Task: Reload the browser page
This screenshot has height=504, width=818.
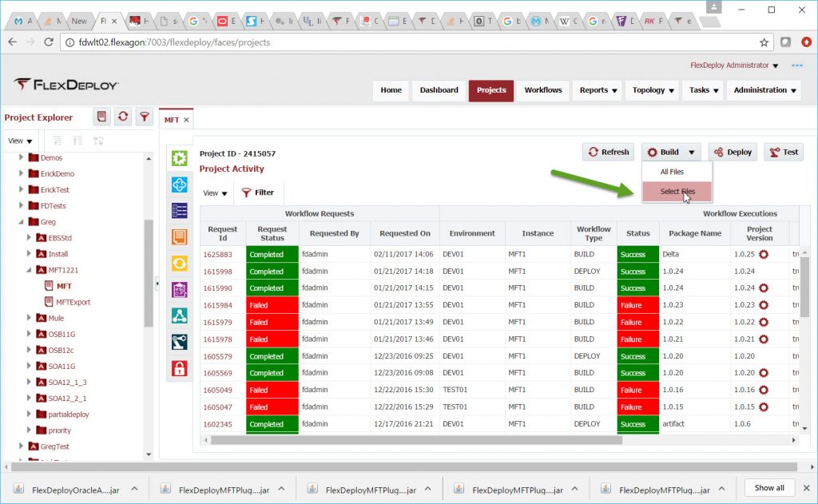Action: (49, 42)
